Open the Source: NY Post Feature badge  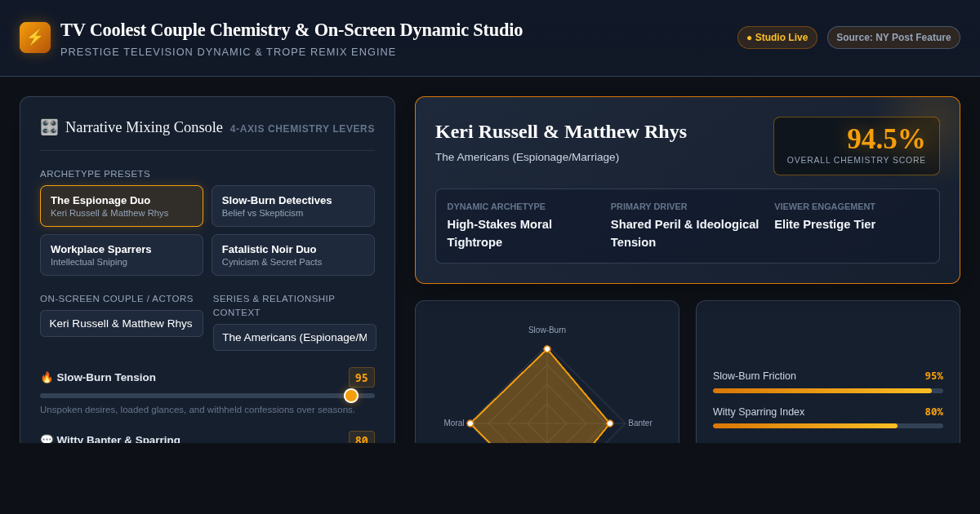pyautogui.click(x=893, y=38)
